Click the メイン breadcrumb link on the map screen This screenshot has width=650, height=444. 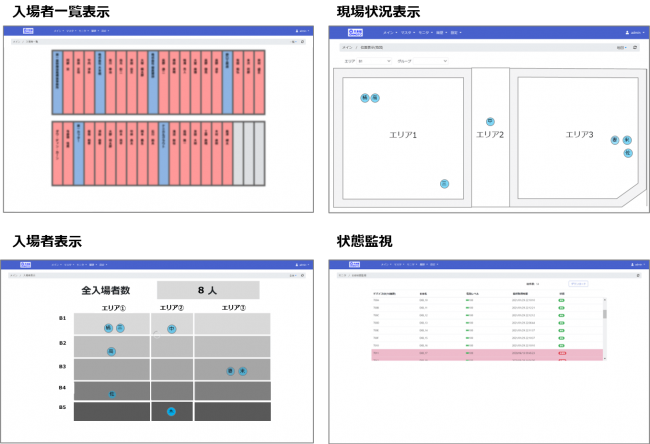tap(347, 47)
